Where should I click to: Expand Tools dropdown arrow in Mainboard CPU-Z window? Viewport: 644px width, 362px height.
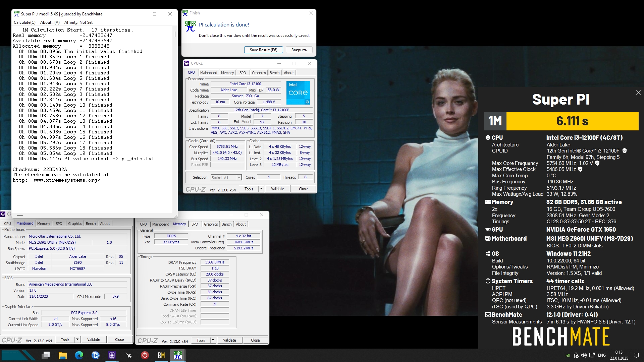pyautogui.click(x=77, y=340)
